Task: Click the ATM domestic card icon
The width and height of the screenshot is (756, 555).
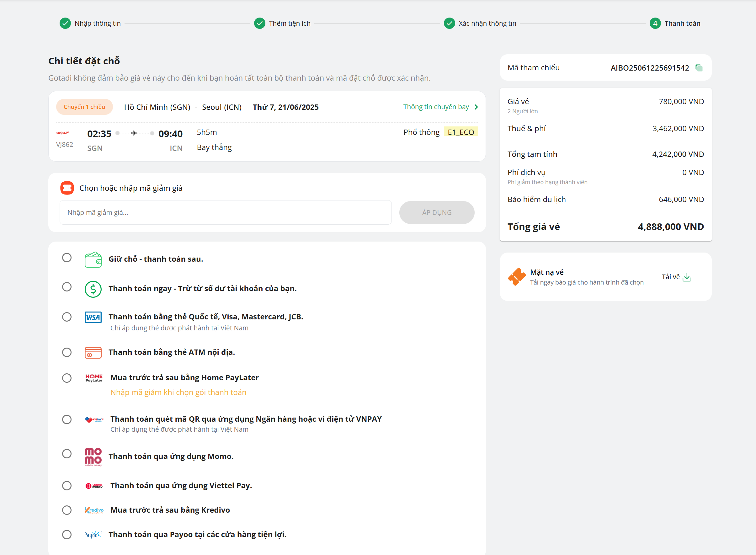Action: (93, 352)
